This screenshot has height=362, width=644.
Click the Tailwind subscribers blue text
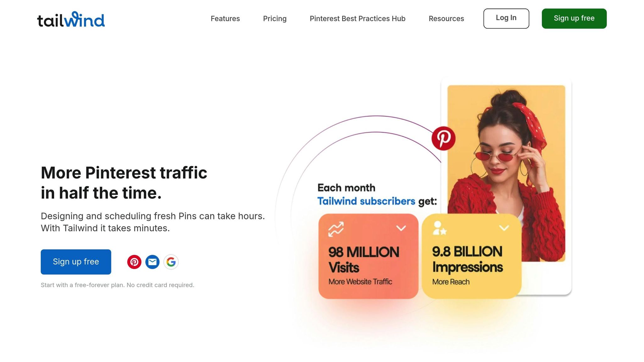coord(366,201)
